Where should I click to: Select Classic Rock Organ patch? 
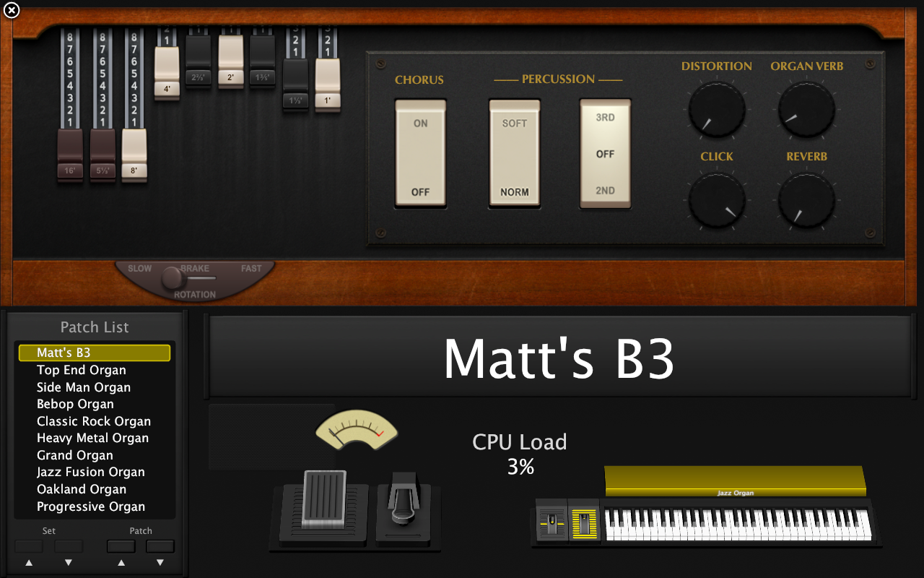94,421
